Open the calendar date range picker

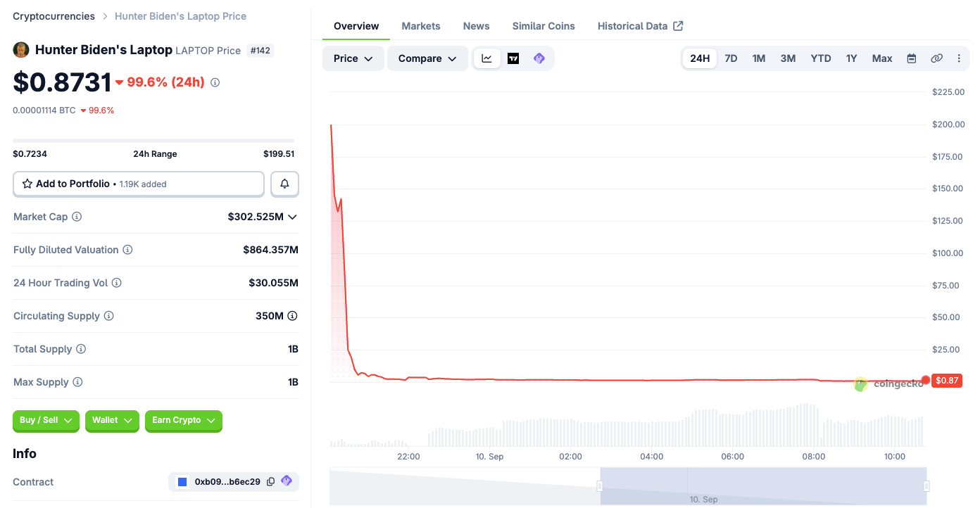coord(912,58)
